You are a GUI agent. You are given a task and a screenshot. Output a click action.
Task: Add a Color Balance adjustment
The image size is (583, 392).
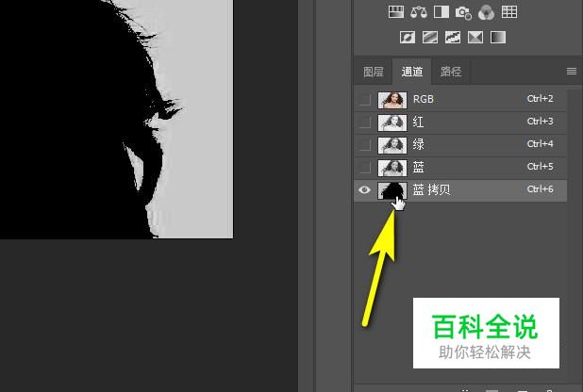click(x=419, y=12)
